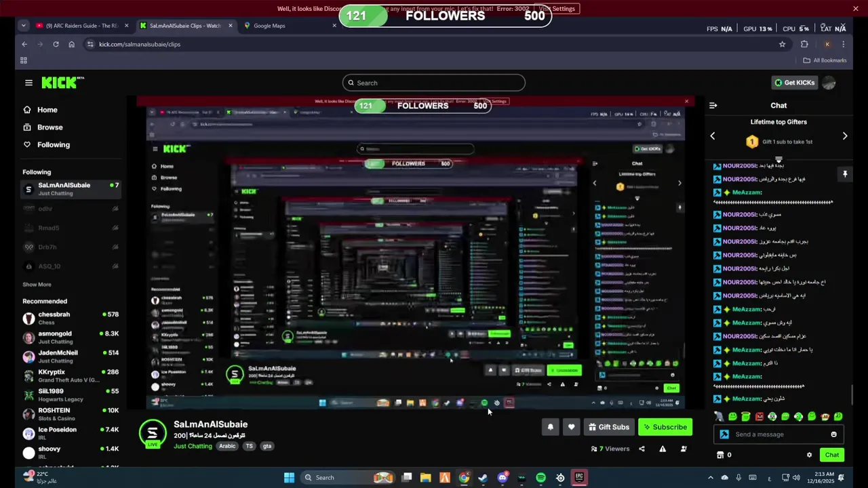
Task: Click the TS stream tag
Action: [249, 446]
